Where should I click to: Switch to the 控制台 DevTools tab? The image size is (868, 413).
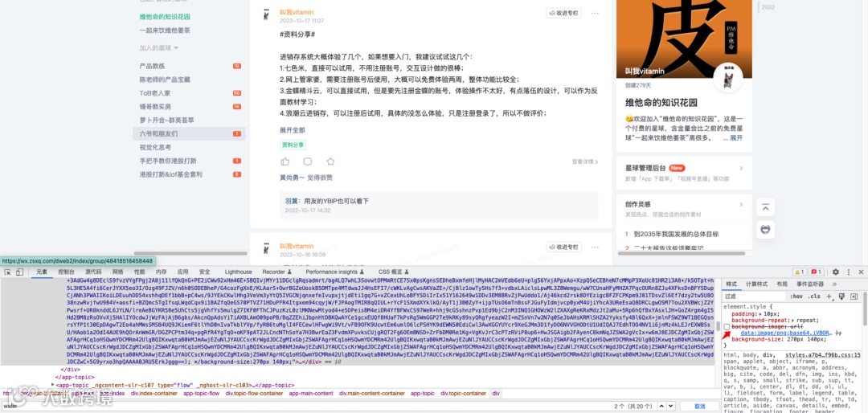(x=67, y=272)
